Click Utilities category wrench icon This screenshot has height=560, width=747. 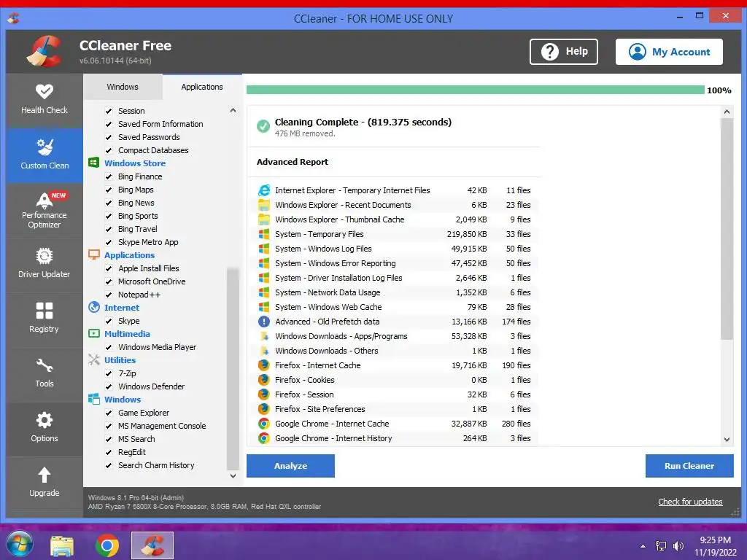(x=94, y=359)
